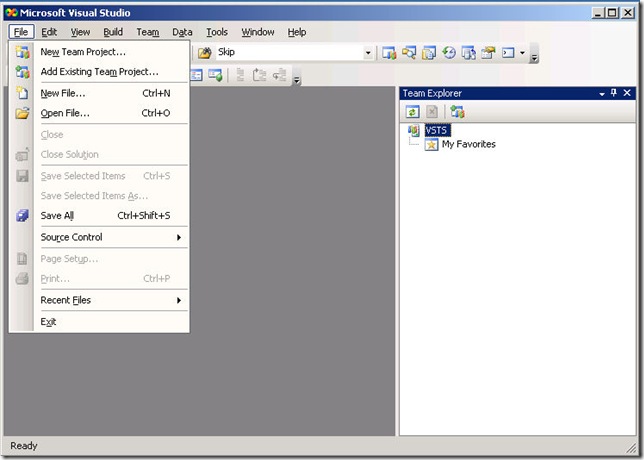This screenshot has width=644, height=460.
Task: Open Team Explorer from the toolbar window icon
Action: [389, 53]
